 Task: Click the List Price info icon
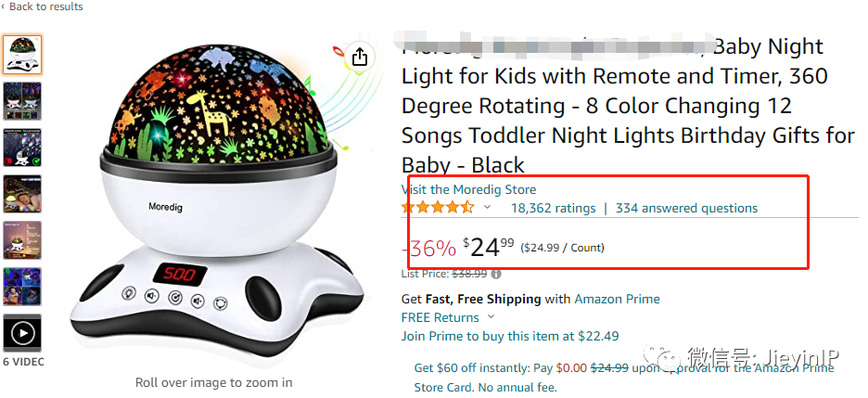tap(496, 274)
